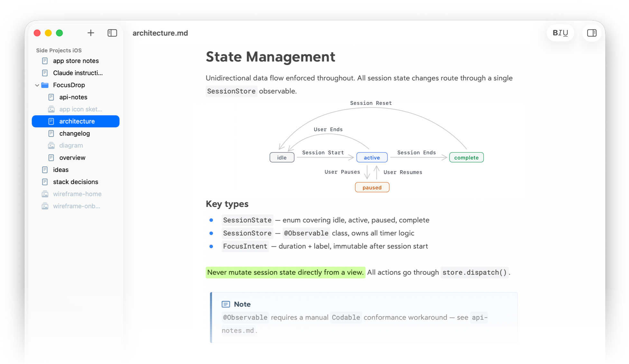The image size is (629, 364).
Task: Click the paused state node in diagram
Action: [372, 187]
